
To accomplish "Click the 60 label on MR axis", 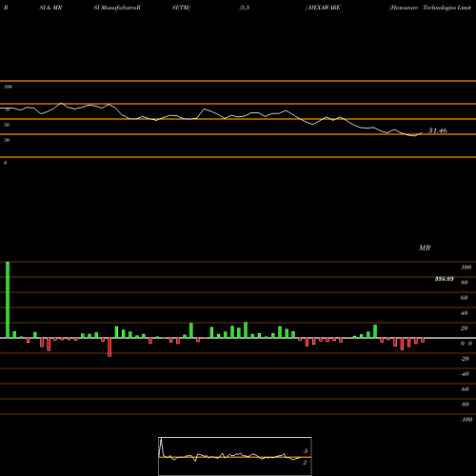I will tap(465, 298).
